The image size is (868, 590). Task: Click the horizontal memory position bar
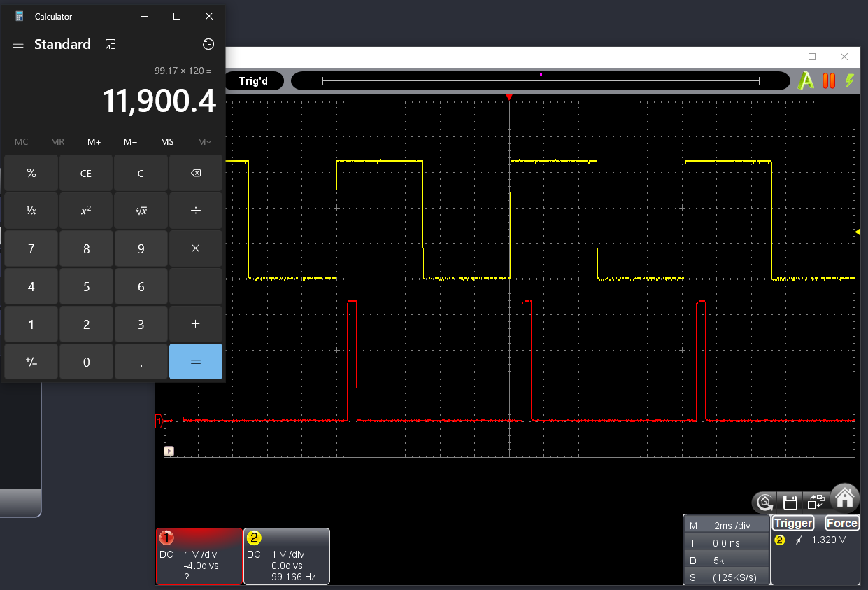541,81
